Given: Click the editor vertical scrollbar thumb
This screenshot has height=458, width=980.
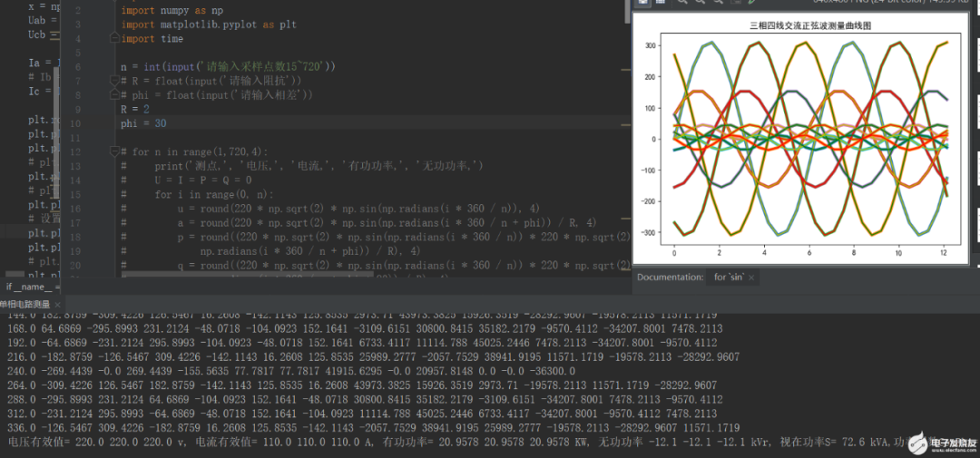Looking at the screenshot, I should (628, 11).
